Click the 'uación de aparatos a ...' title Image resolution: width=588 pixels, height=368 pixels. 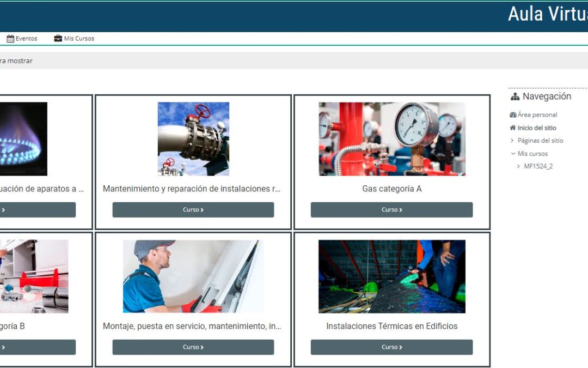coord(41,189)
